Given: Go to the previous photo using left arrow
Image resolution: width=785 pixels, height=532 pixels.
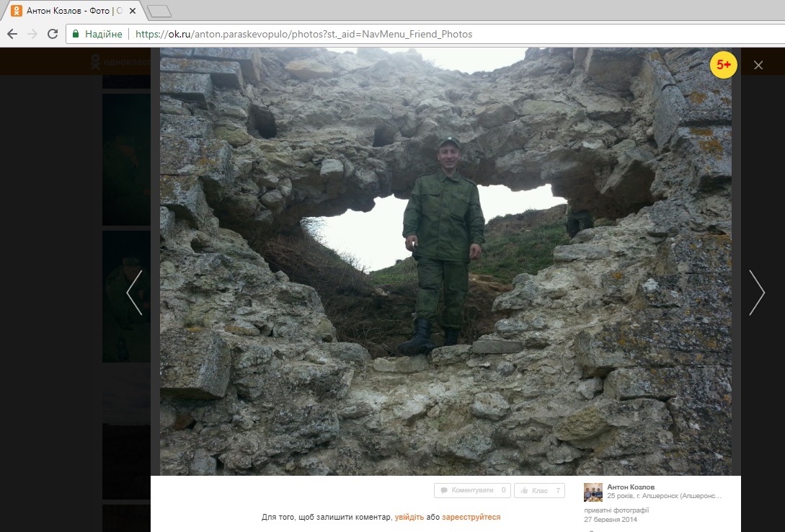Looking at the screenshot, I should pos(134,293).
